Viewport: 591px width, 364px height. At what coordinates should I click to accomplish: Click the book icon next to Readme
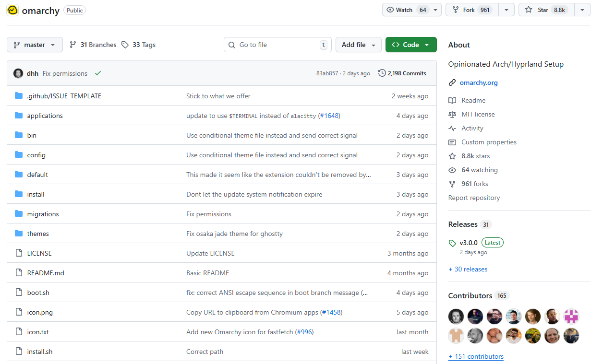[452, 100]
